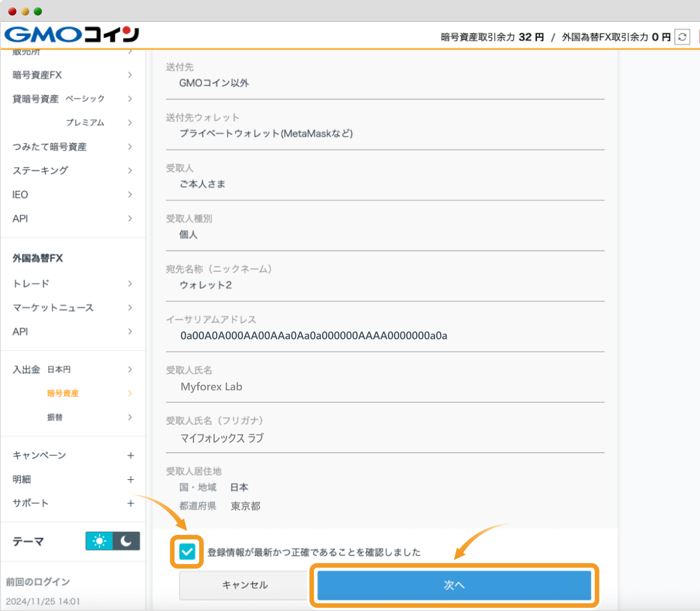
Task: Click the サポート label
Action: (31, 503)
